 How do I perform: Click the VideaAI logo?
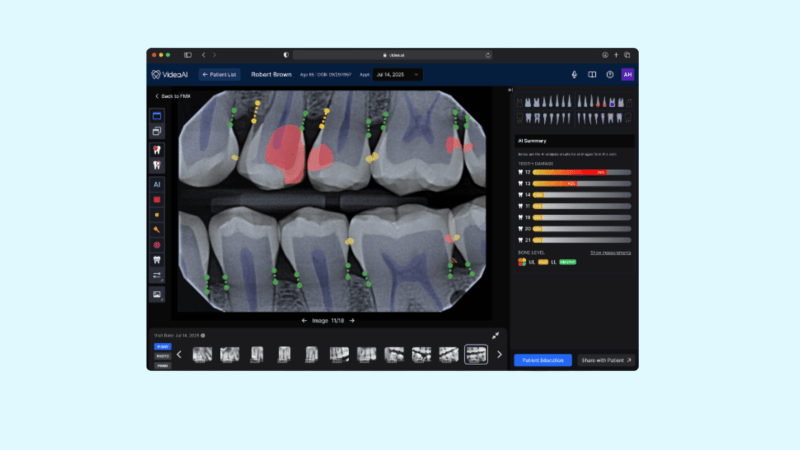coord(170,74)
